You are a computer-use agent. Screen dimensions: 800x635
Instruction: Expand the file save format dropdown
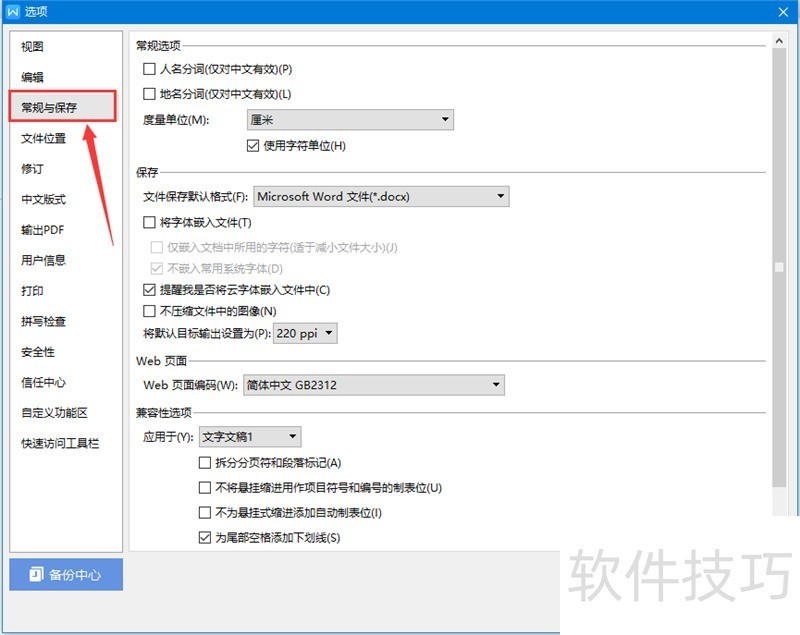point(381,196)
